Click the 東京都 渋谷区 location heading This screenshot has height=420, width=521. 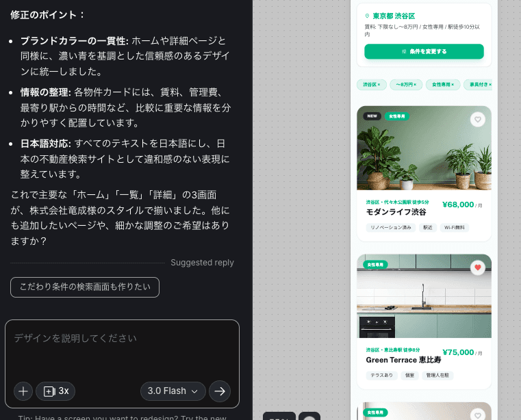(394, 16)
